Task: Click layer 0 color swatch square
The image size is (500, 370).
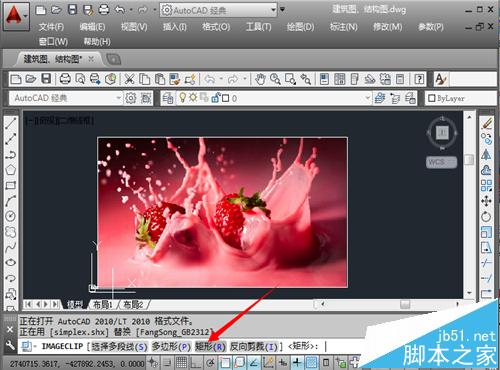Action: point(226,98)
